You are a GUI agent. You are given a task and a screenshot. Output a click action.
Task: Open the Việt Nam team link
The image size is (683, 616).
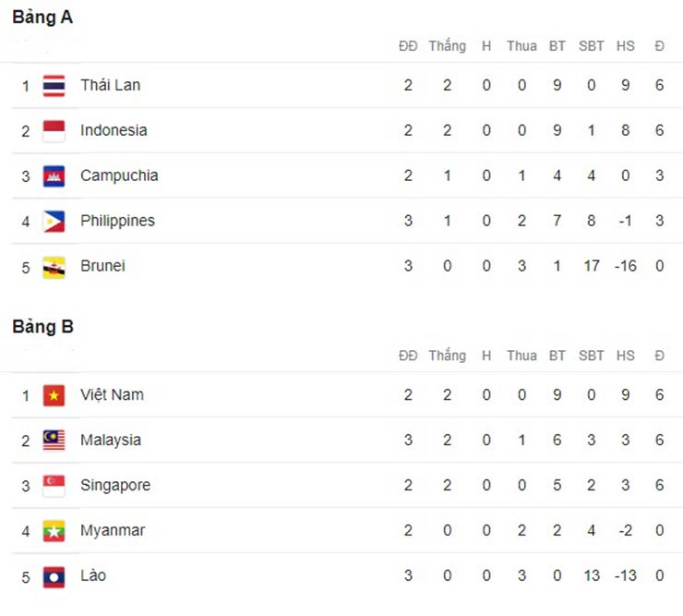pos(111,394)
